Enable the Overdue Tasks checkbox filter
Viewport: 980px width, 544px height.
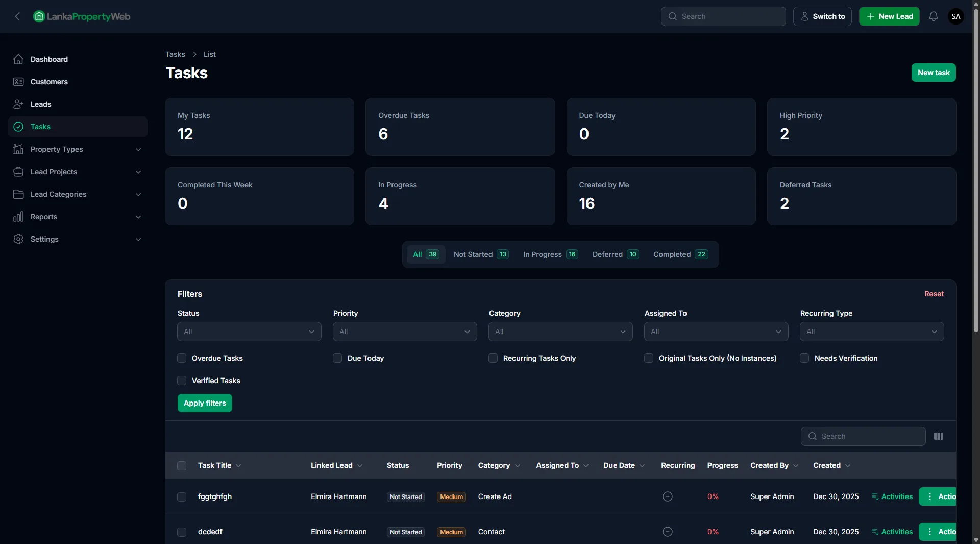click(182, 358)
